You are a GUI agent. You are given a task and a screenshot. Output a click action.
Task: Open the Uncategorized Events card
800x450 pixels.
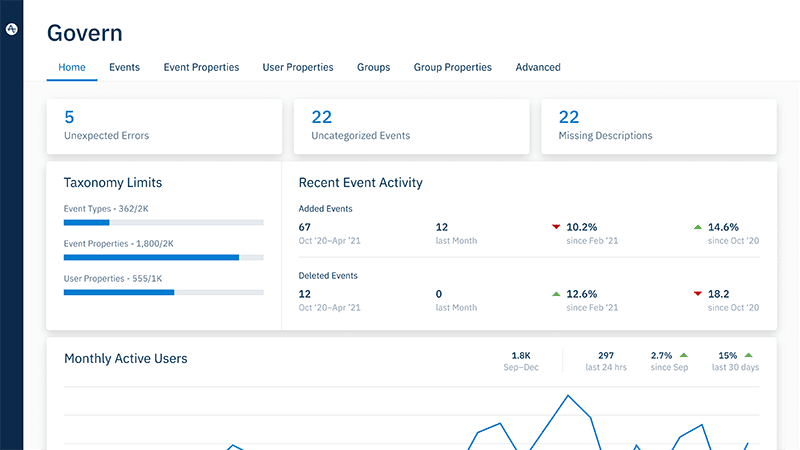click(411, 126)
